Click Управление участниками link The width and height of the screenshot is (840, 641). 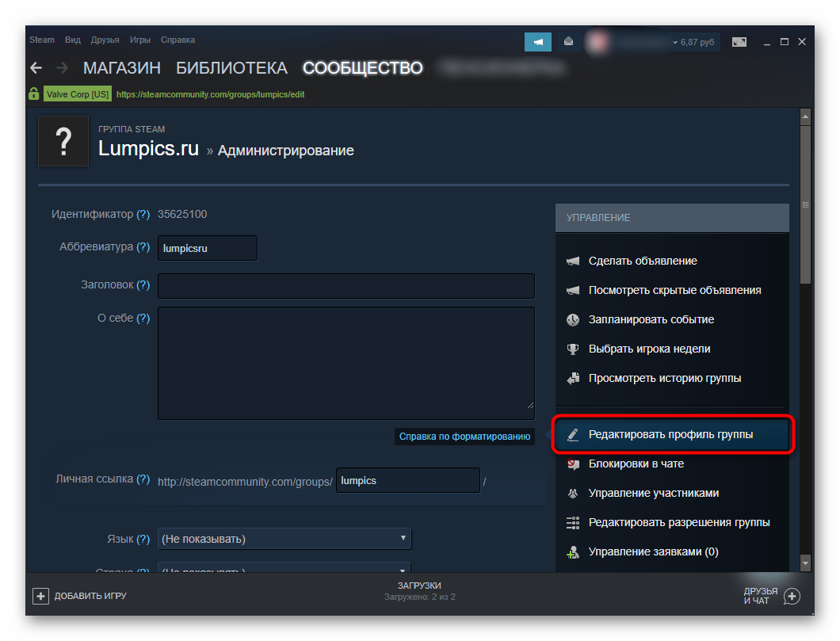tap(654, 493)
